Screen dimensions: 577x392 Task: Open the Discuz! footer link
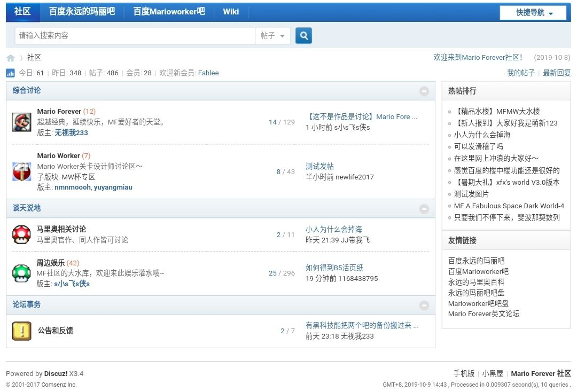click(x=56, y=374)
